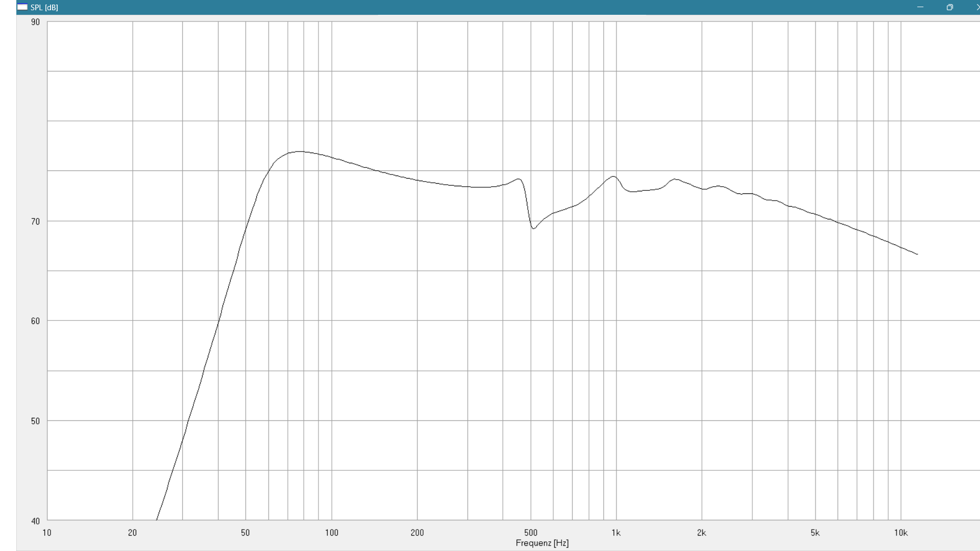This screenshot has height=551, width=980.
Task: Click the SPL window title icon
Action: pos(22,7)
